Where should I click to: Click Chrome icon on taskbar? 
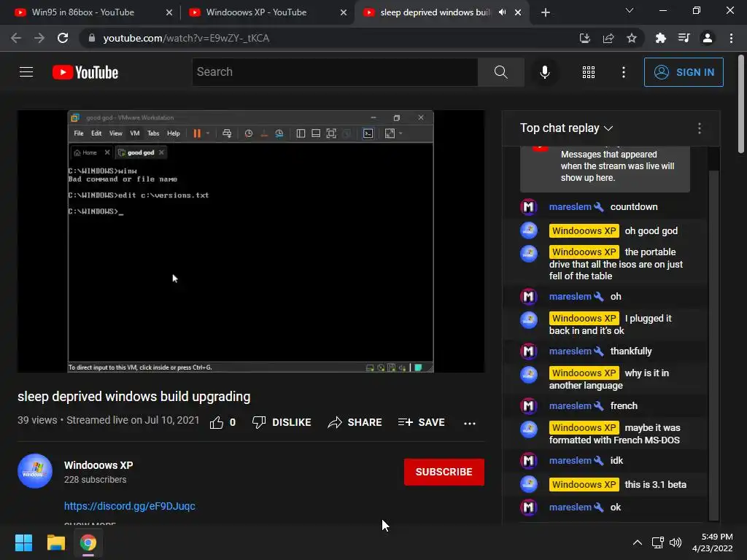[88, 542]
